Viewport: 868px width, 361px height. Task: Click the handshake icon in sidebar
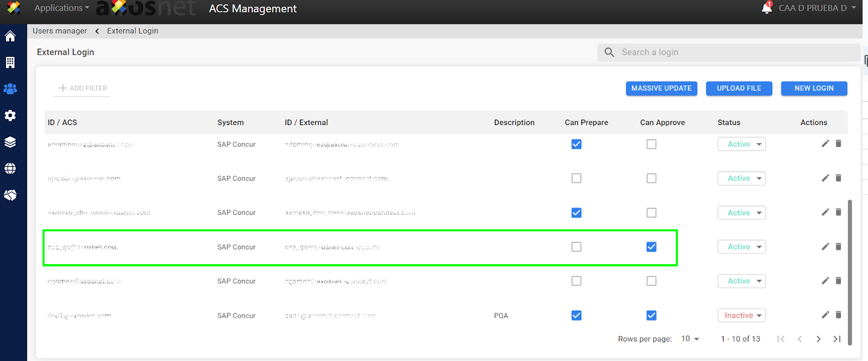point(10,195)
